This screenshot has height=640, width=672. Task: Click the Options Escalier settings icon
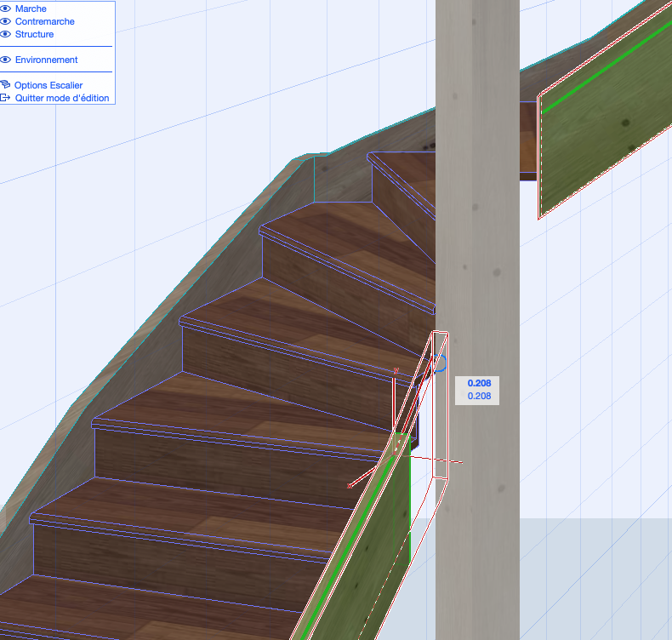[x=5, y=85]
